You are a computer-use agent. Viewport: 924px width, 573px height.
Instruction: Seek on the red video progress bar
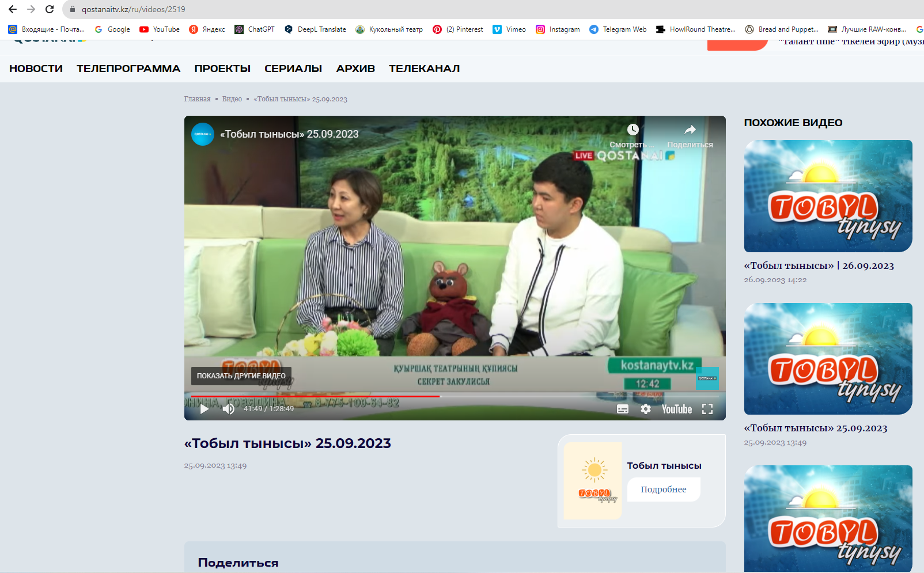pyautogui.click(x=455, y=396)
